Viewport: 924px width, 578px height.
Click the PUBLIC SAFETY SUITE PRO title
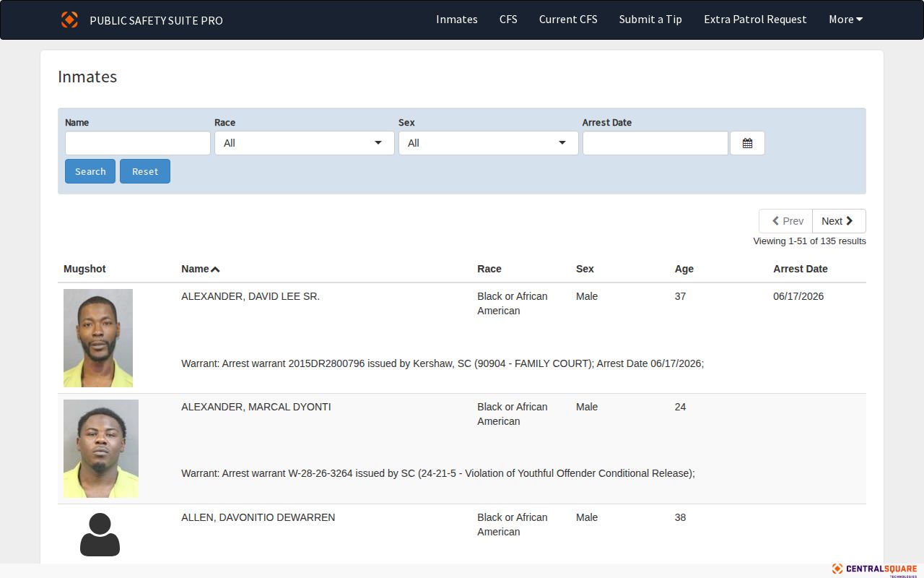[157, 20]
